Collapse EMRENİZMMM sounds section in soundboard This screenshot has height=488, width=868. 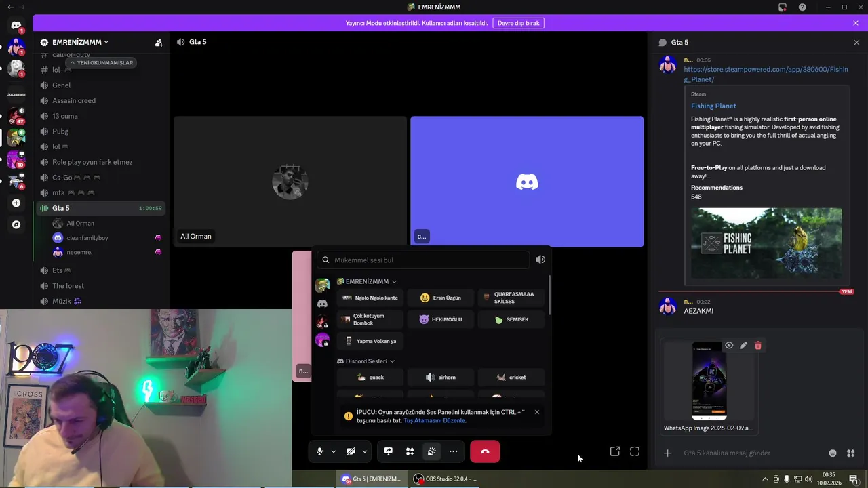coord(367,281)
